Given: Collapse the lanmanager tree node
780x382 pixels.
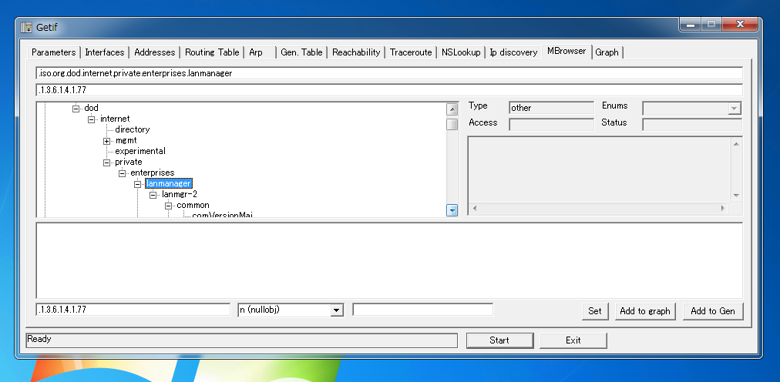Looking at the screenshot, I should click(138, 184).
